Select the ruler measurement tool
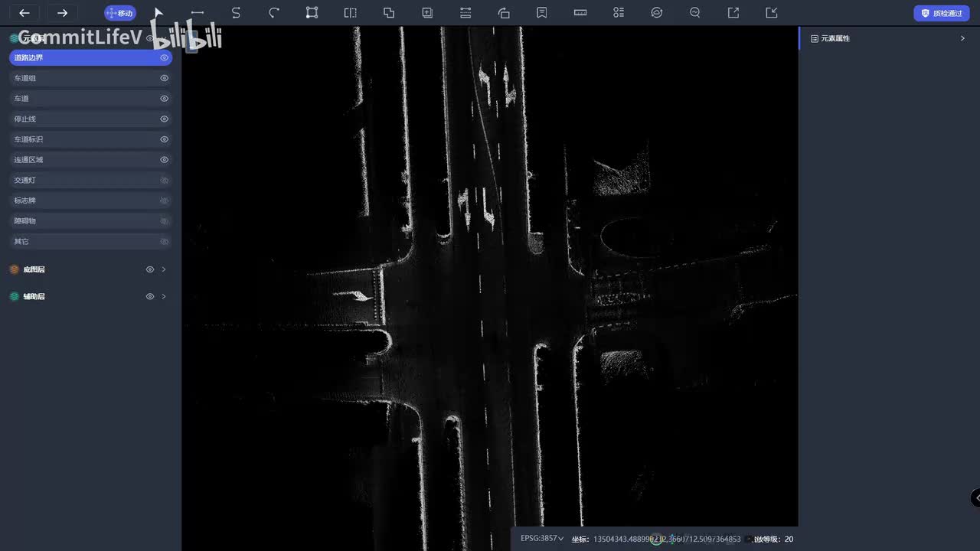 [x=580, y=13]
